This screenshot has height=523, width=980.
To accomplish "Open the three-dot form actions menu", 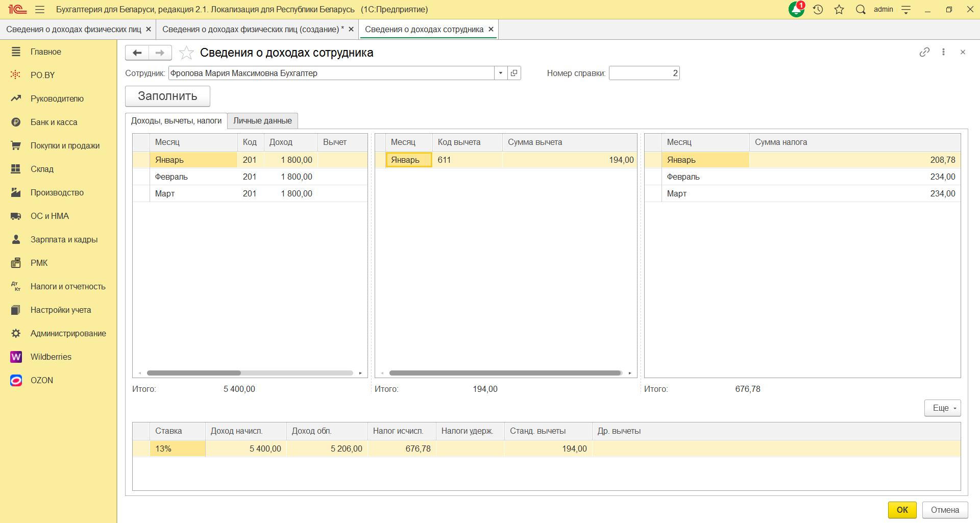I will coord(943,52).
